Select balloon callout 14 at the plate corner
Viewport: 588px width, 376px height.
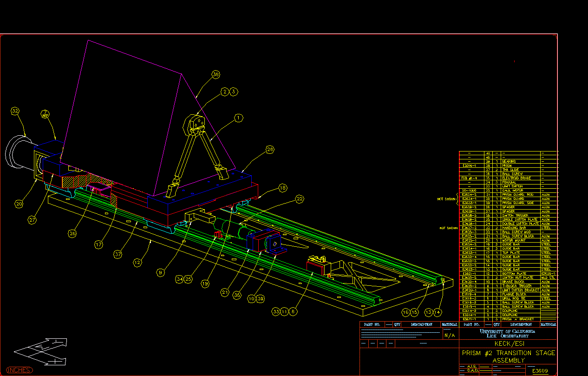coord(437,312)
